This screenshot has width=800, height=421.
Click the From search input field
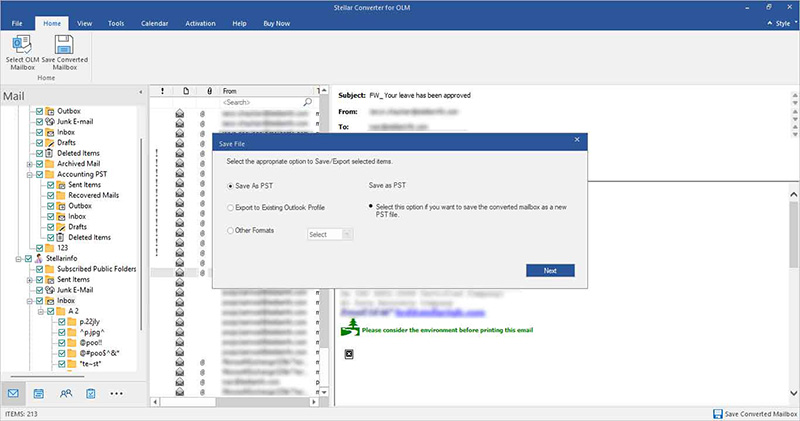(x=260, y=102)
